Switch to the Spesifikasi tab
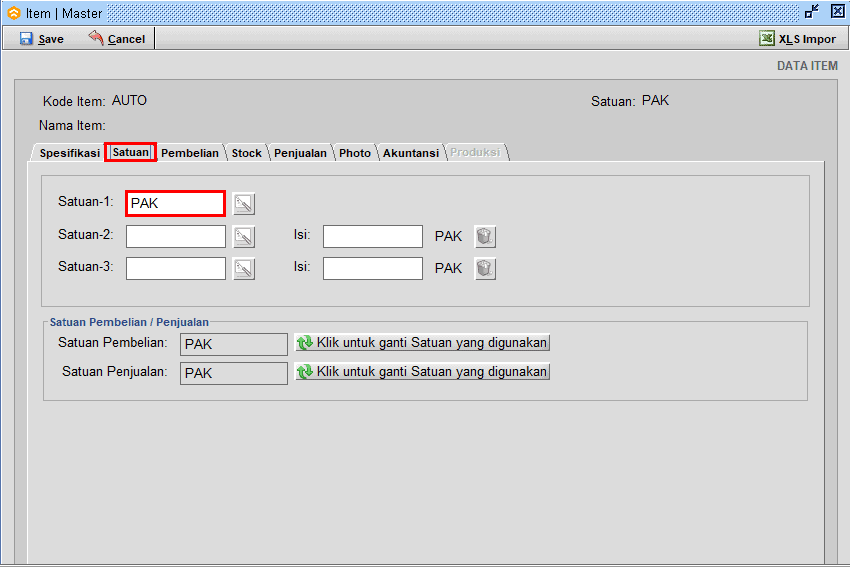Image resolution: width=850 pixels, height=567 pixels. (69, 153)
